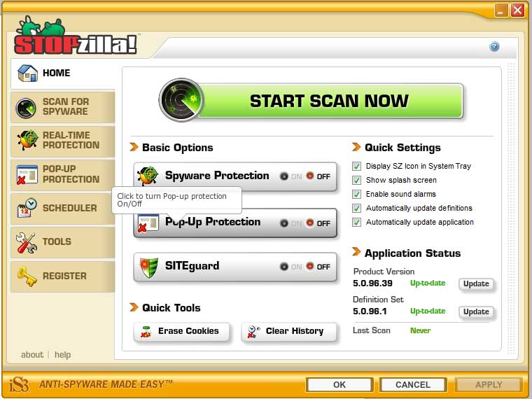Viewport: 532px width, 399px height.
Task: Click Erase Cookies button
Action: click(181, 332)
